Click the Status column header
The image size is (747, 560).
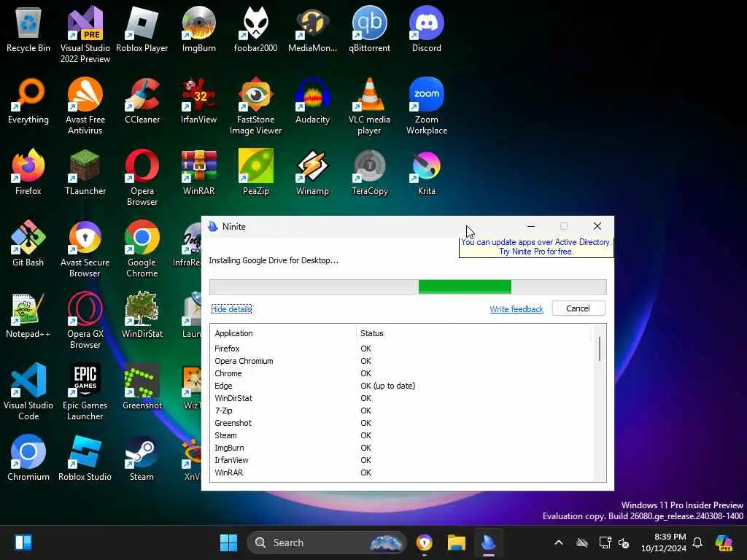(473, 333)
